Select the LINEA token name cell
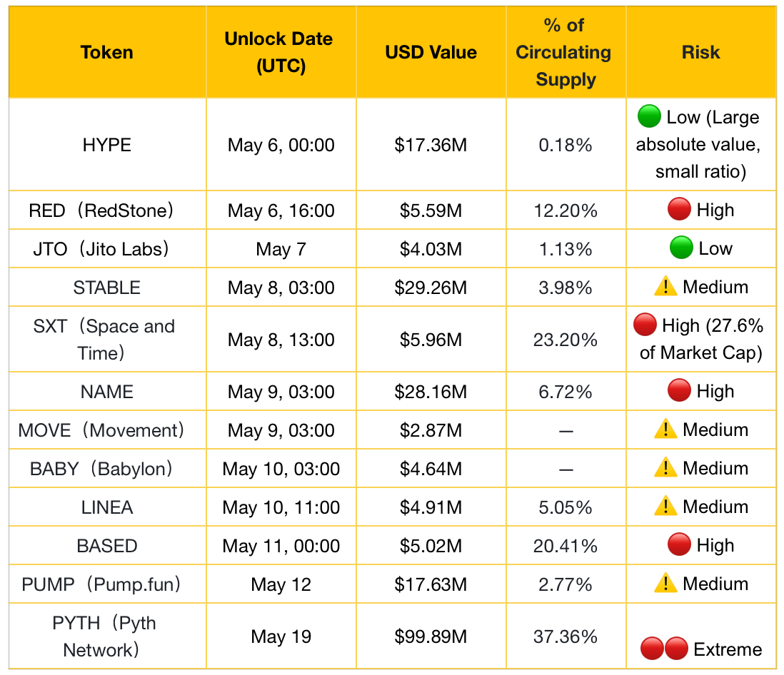 [107, 507]
